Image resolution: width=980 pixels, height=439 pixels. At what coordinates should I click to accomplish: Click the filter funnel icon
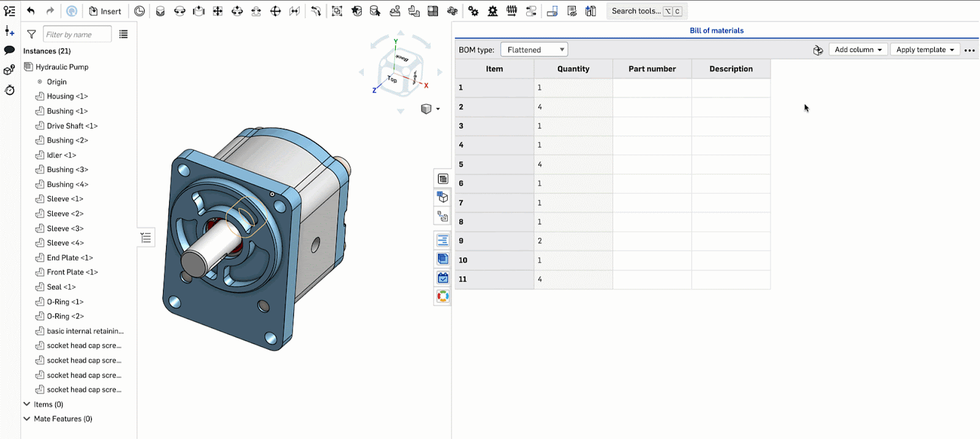[31, 34]
